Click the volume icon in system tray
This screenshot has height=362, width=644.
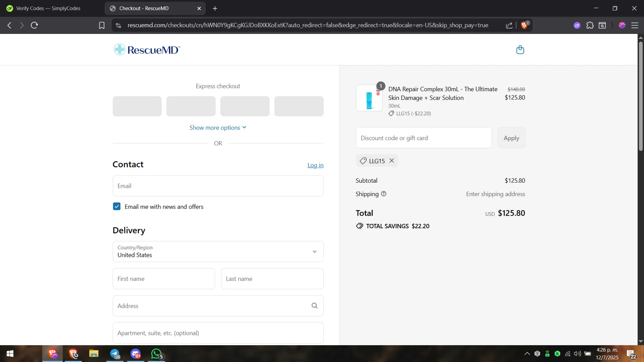577,354
